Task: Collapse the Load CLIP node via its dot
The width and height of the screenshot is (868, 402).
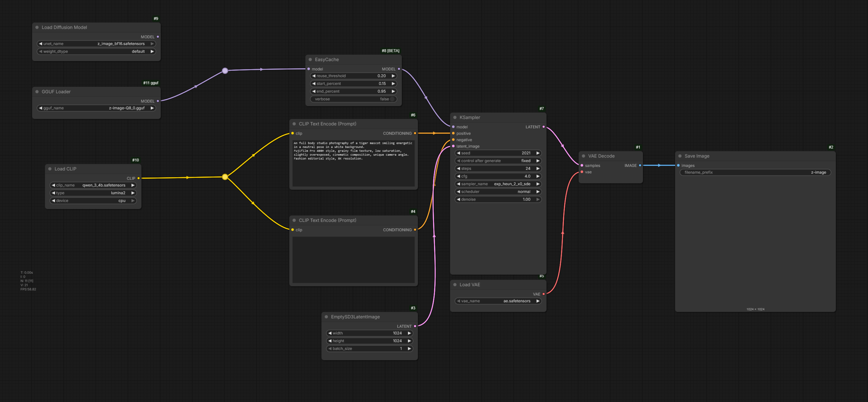Action: (x=50, y=169)
